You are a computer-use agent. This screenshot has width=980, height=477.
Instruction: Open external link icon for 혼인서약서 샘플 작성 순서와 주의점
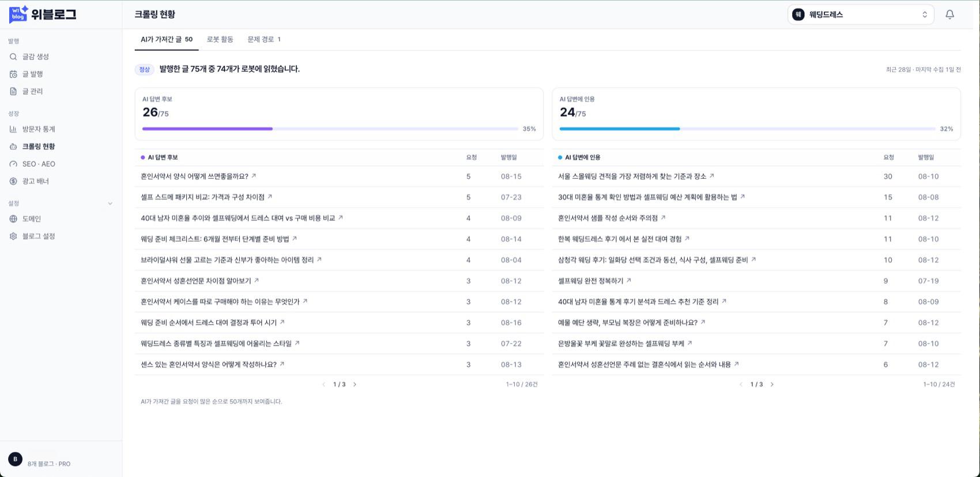664,217
